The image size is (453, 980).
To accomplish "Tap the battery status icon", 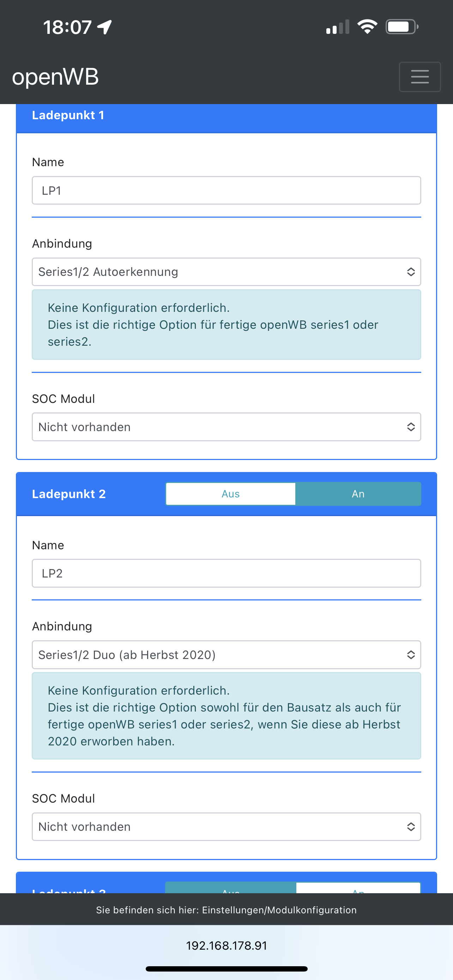I will [401, 27].
